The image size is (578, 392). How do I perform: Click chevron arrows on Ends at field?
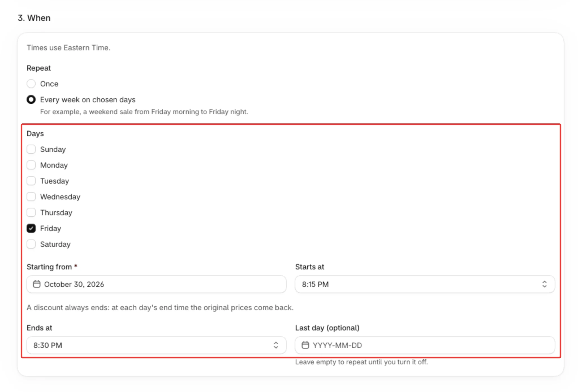pos(276,345)
